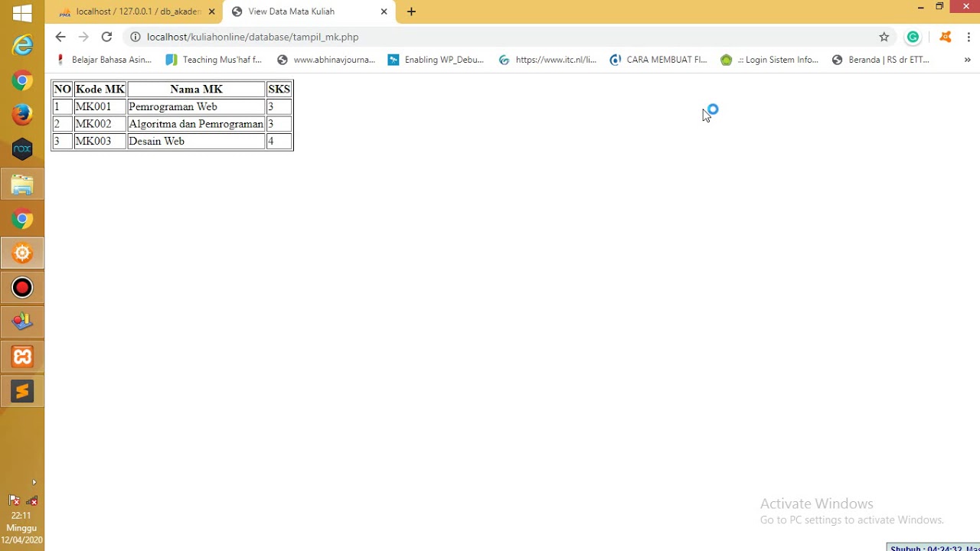
Task: Launch Firefox from the taskbar
Action: pyautogui.click(x=22, y=115)
